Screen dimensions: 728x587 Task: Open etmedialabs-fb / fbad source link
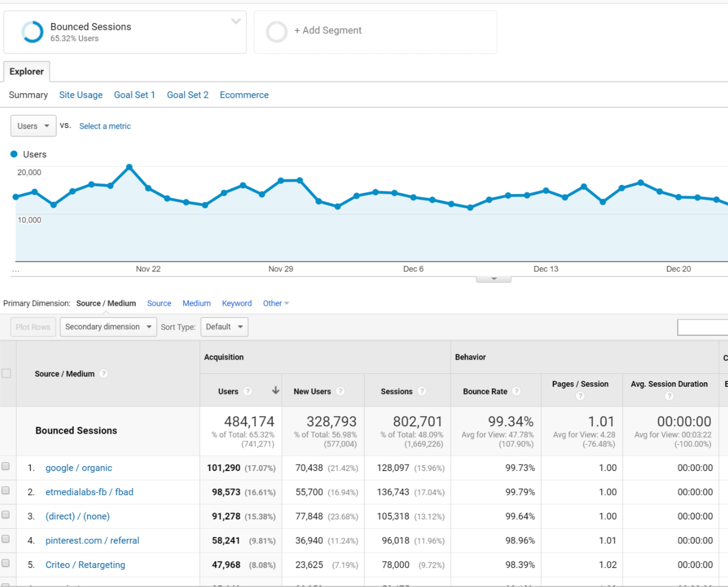[x=89, y=492]
